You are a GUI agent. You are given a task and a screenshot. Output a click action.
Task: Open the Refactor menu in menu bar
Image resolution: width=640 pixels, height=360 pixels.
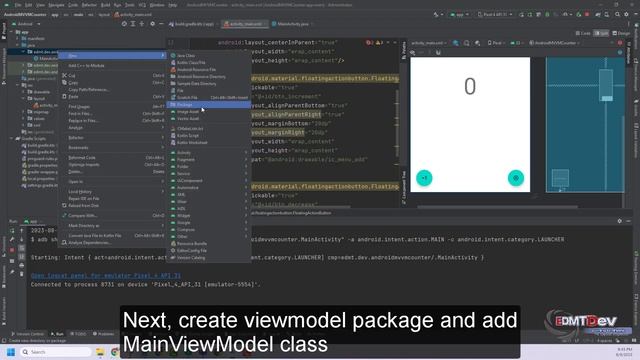tap(89, 5)
